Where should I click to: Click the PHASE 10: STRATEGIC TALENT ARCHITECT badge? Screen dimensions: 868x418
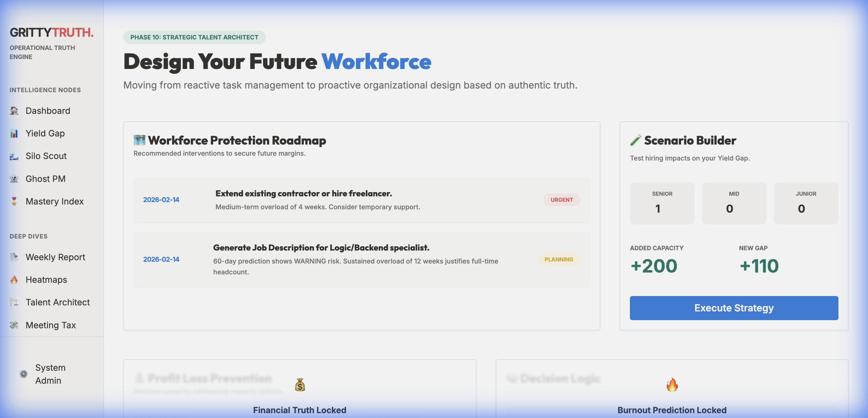point(194,37)
